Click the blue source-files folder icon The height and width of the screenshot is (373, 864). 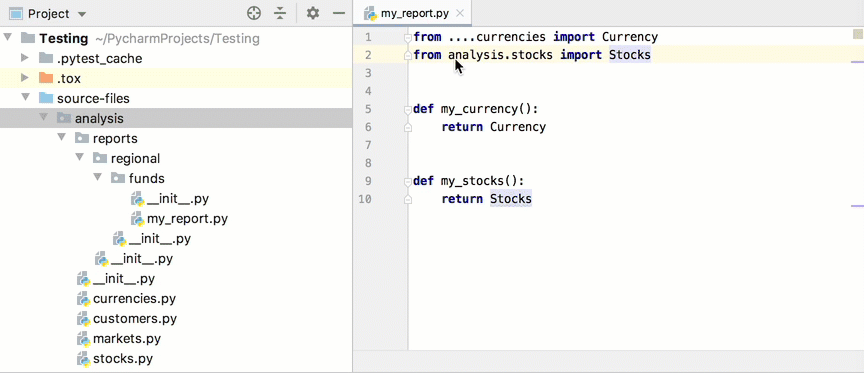[46, 98]
